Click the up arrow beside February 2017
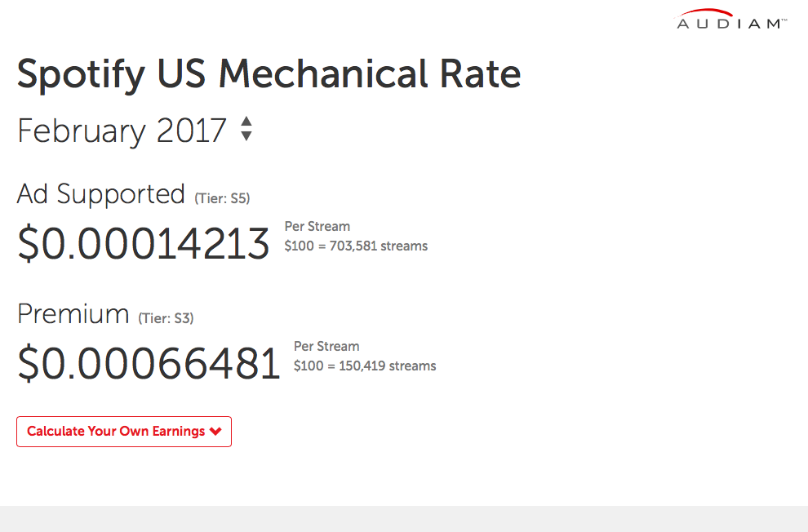 [246, 122]
